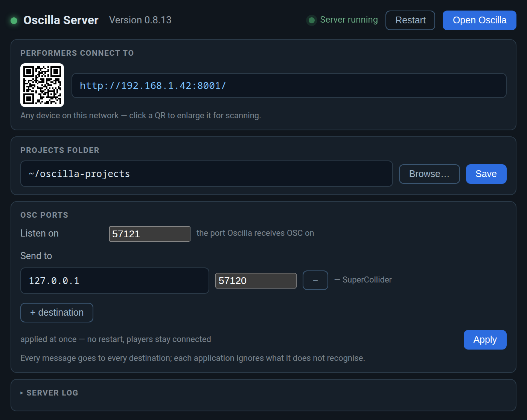
Task: Click the 'Any device on this network' hint
Action: (141, 116)
